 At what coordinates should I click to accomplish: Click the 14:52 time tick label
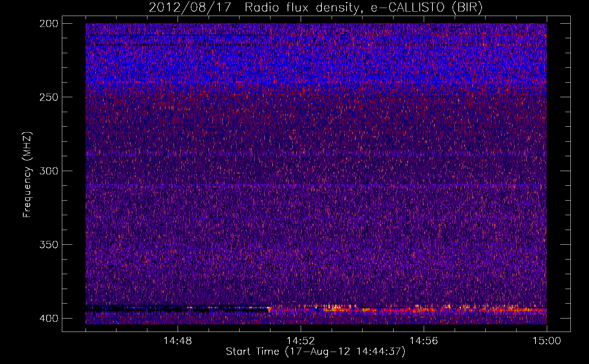click(x=301, y=341)
